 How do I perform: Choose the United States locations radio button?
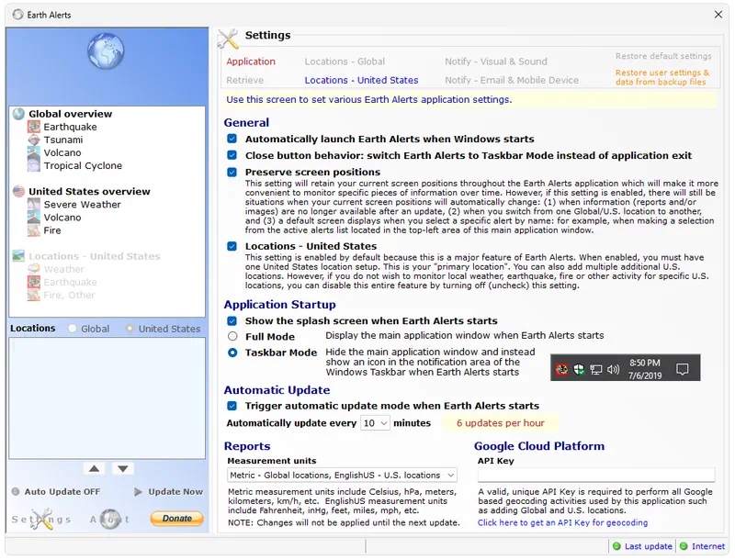click(130, 329)
